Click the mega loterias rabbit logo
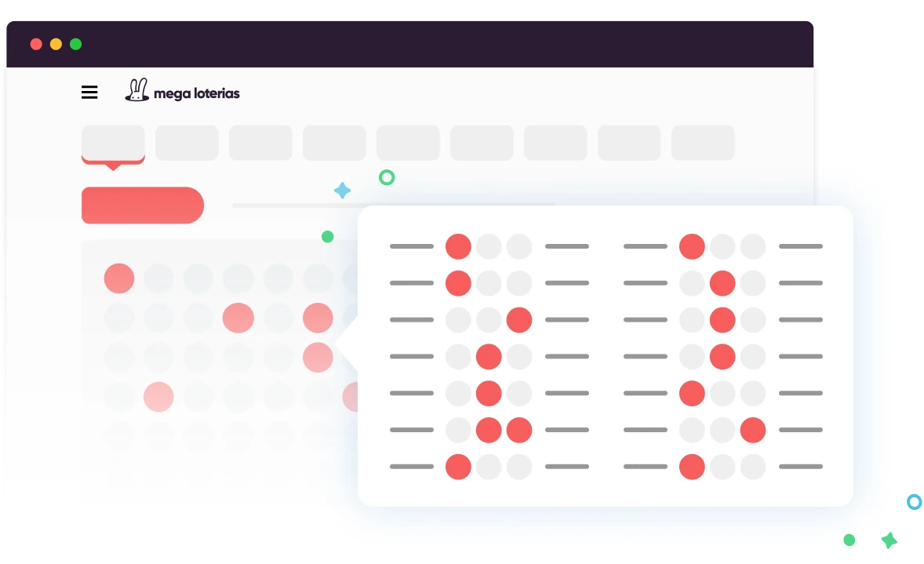The height and width of the screenshot is (564, 924). pyautogui.click(x=137, y=91)
